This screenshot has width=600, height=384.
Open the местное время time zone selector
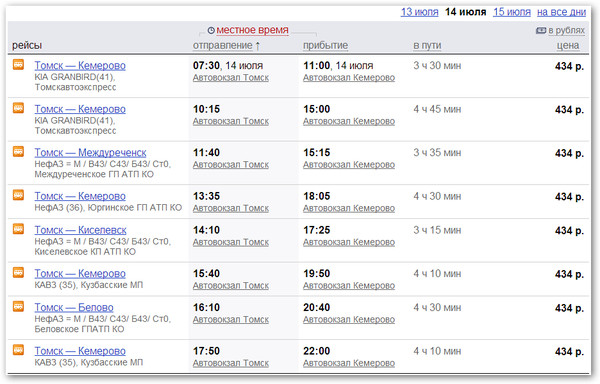[x=253, y=30]
